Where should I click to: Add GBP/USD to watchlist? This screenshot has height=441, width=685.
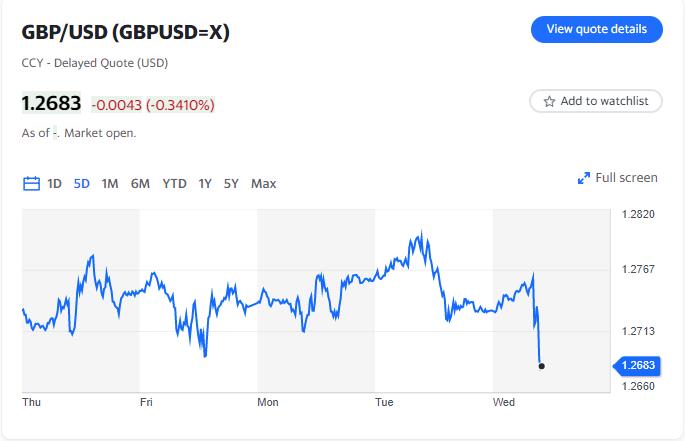click(596, 101)
